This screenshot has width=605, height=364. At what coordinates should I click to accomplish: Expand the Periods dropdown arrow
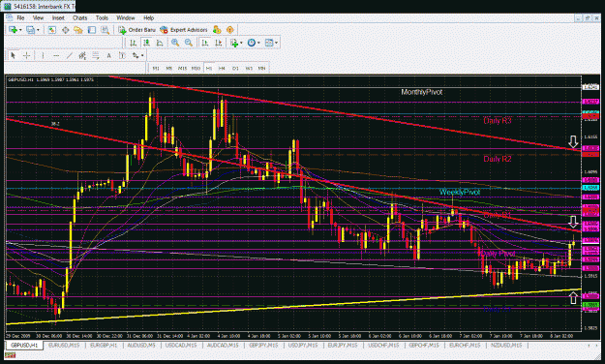click(x=258, y=43)
